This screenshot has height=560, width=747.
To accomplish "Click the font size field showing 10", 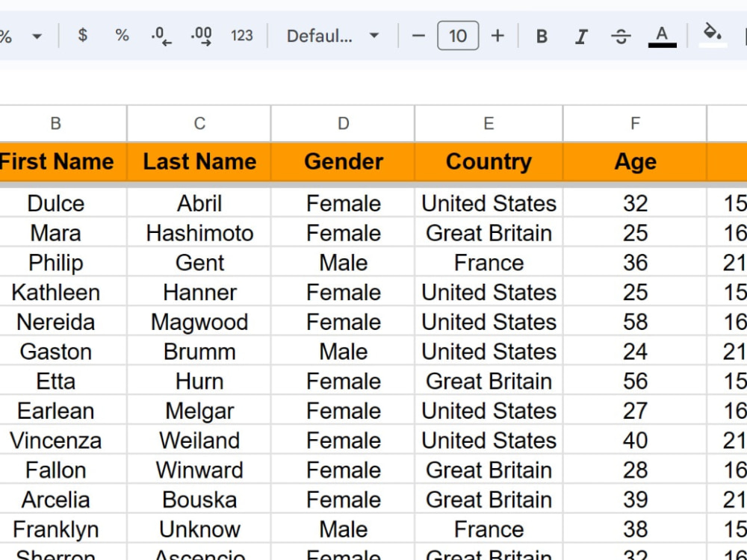I will pyautogui.click(x=458, y=35).
